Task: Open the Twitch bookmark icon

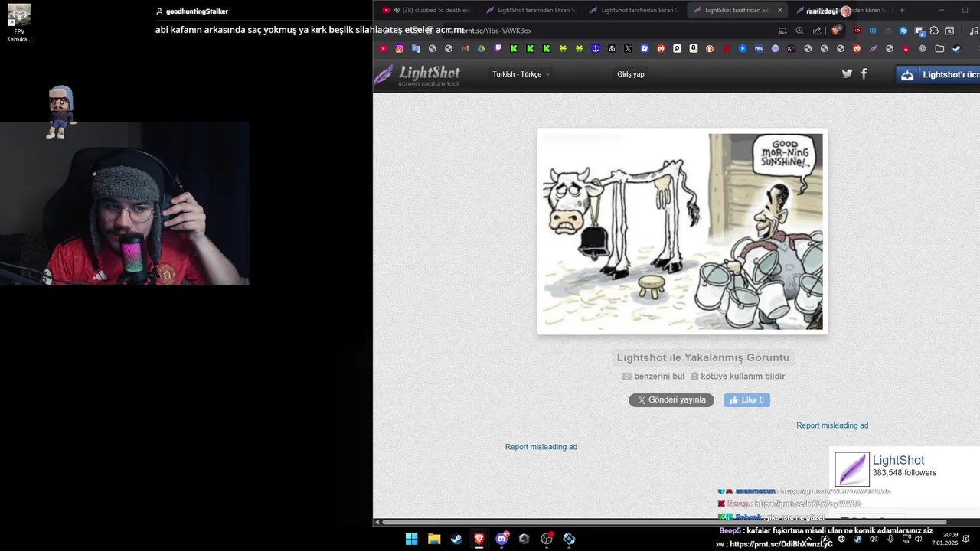Action: pyautogui.click(x=498, y=48)
